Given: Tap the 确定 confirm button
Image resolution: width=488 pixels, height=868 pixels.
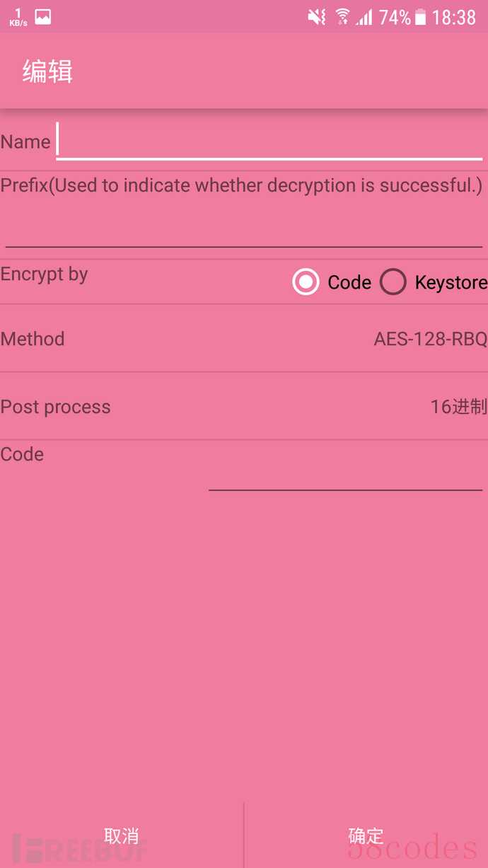Looking at the screenshot, I should pos(366,835).
